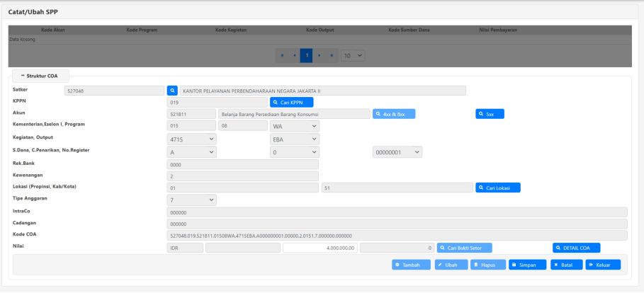Jump to last page in paginator
644x293 pixels.
point(330,55)
